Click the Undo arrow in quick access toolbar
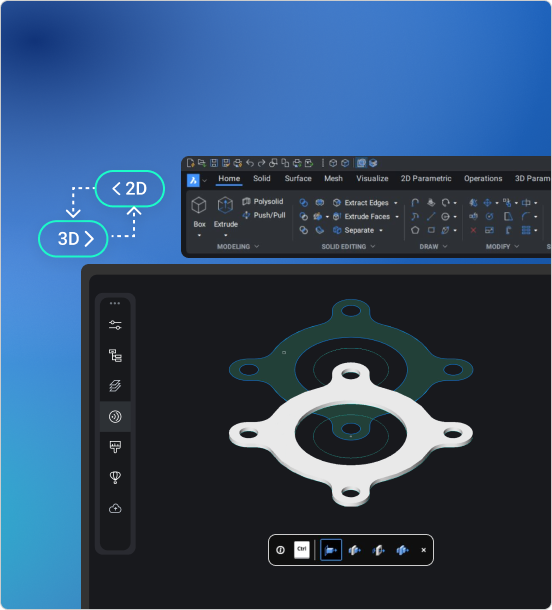This screenshot has width=552, height=610. [250, 163]
